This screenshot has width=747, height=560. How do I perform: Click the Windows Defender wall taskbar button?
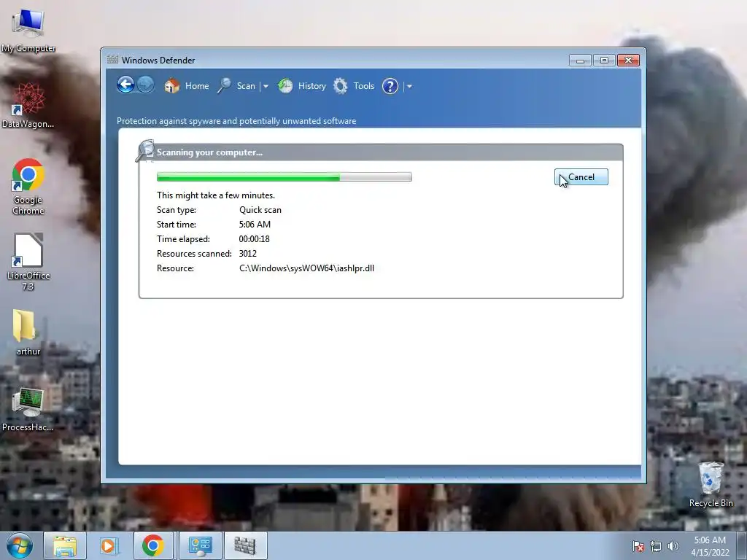coord(245,545)
